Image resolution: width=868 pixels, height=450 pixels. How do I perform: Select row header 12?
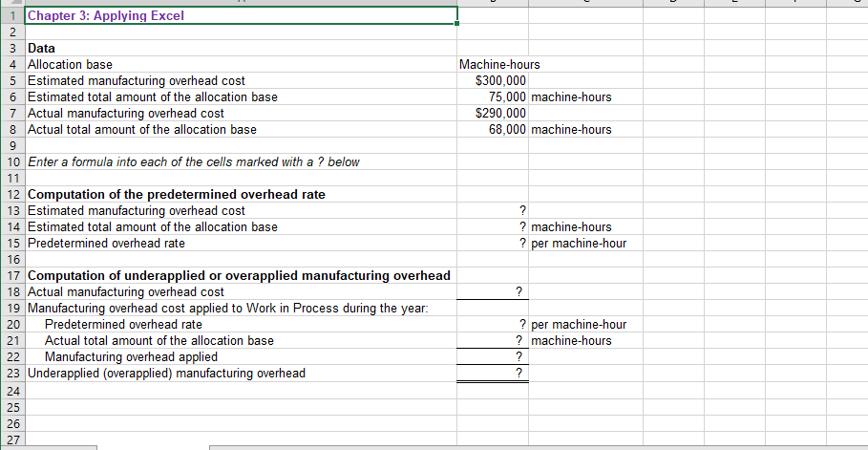coord(12,195)
